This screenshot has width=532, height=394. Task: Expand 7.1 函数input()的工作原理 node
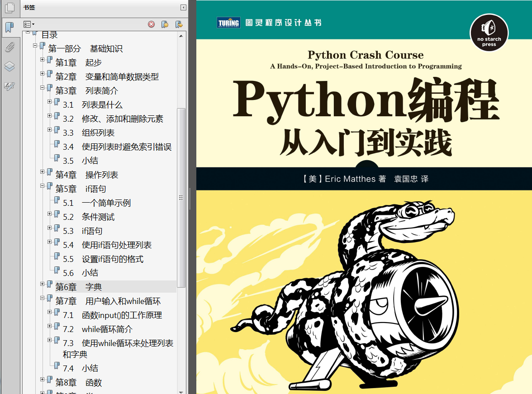click(50, 312)
